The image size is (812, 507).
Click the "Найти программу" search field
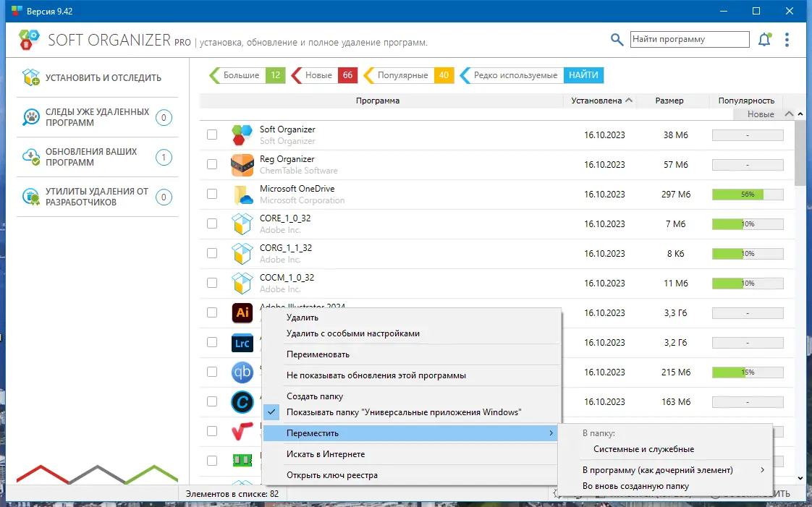(690, 39)
